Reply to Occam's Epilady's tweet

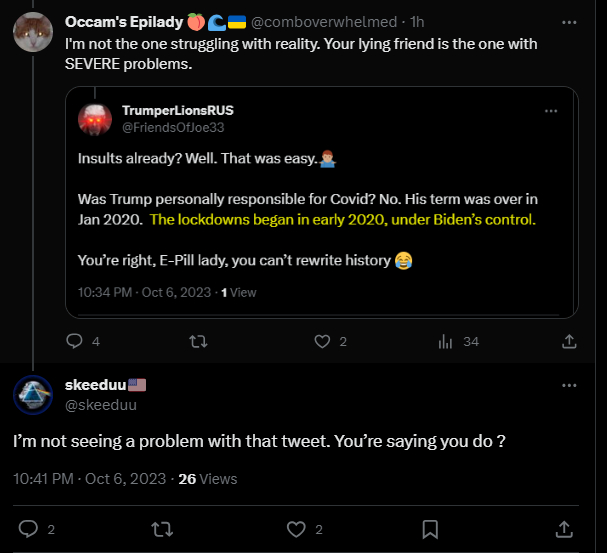pyautogui.click(x=74, y=341)
